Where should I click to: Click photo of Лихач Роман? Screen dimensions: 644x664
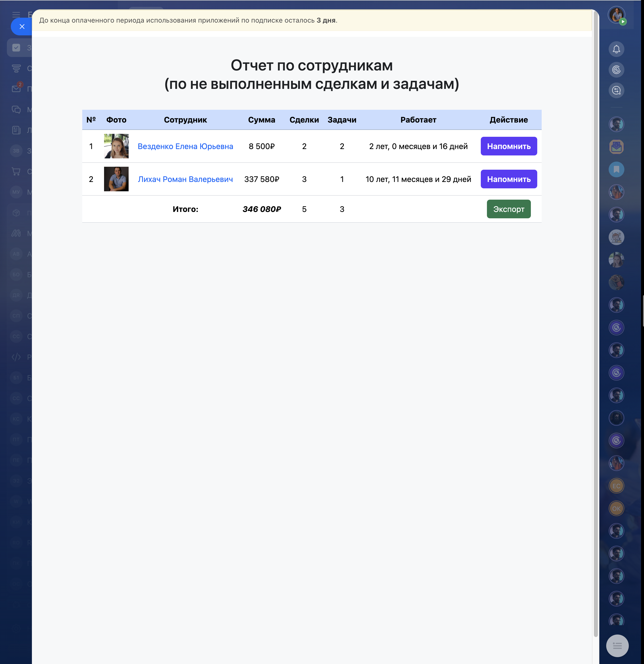click(116, 179)
